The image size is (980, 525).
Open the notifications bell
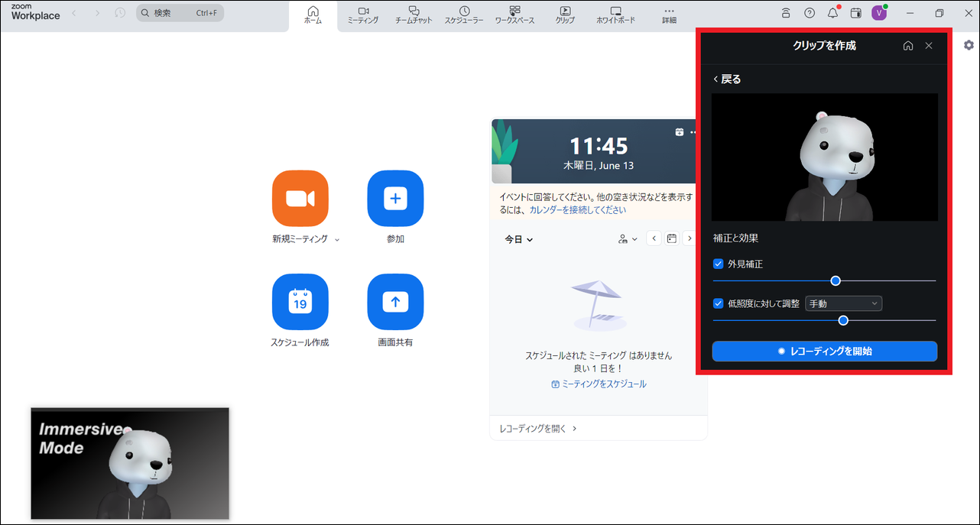coord(833,13)
